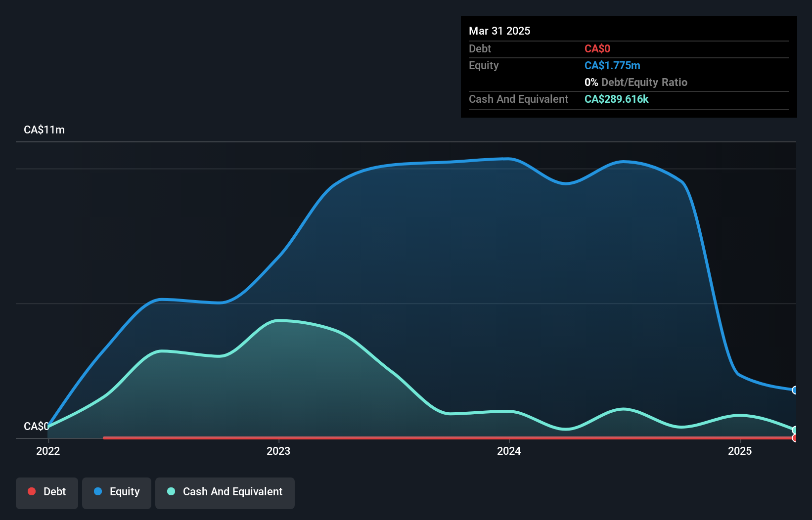Viewport: 812px width, 520px height.
Task: Select the teal Cash endpoint marker
Action: click(795, 430)
